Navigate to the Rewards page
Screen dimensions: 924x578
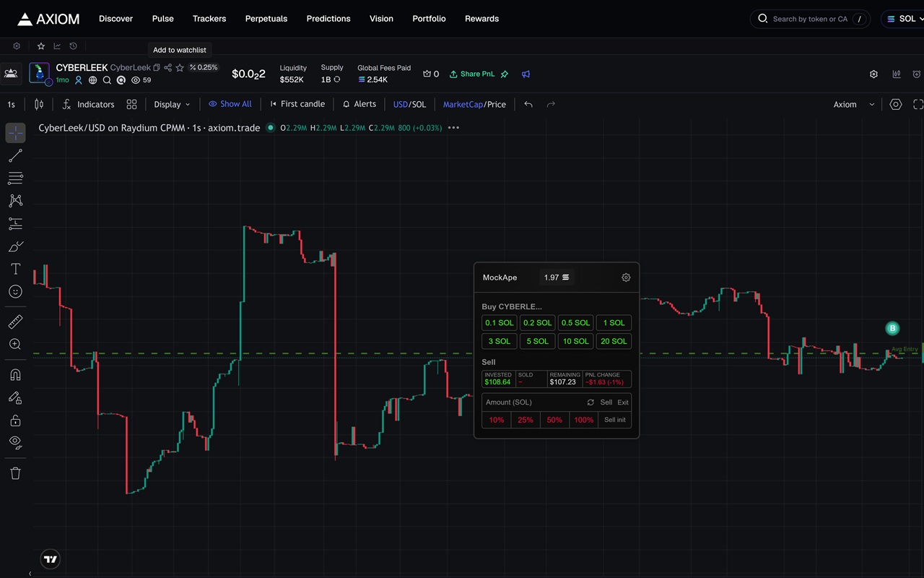(481, 19)
